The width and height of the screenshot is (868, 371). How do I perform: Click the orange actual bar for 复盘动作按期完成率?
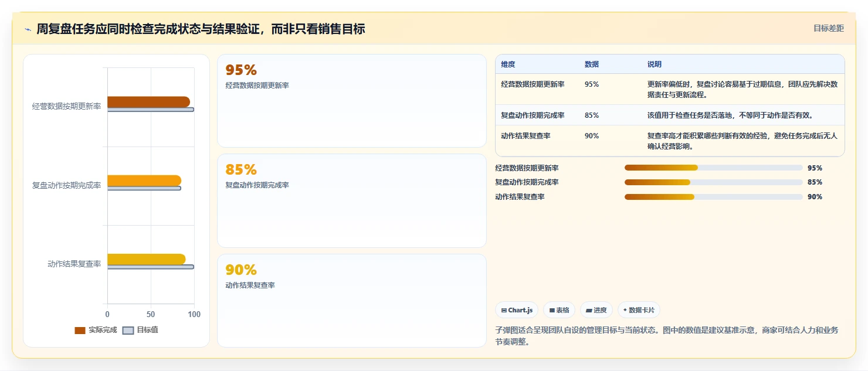(144, 181)
